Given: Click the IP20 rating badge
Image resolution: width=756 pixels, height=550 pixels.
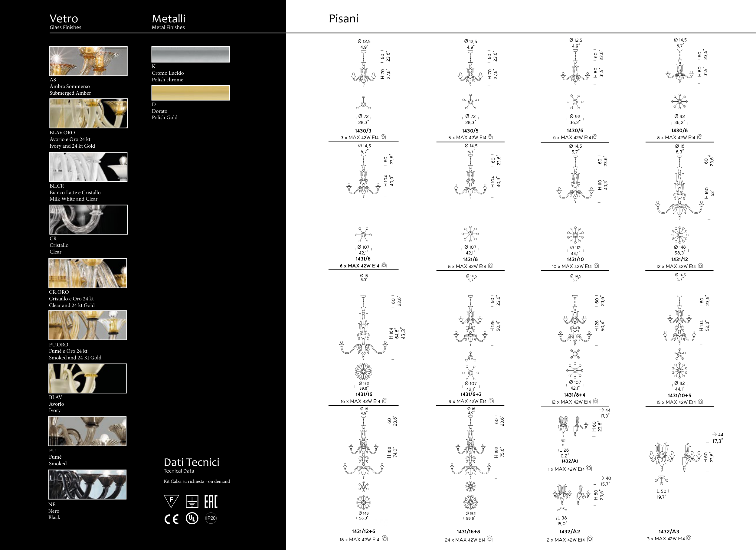Looking at the screenshot, I should click(x=211, y=518).
